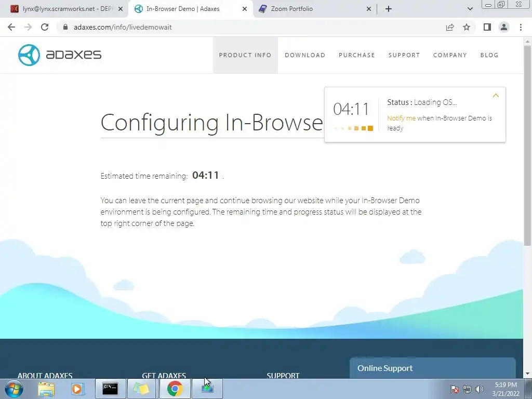Screen dimensions: 532x399
Task: Click the loading progress squares indicator
Action: pyautogui.click(x=353, y=128)
